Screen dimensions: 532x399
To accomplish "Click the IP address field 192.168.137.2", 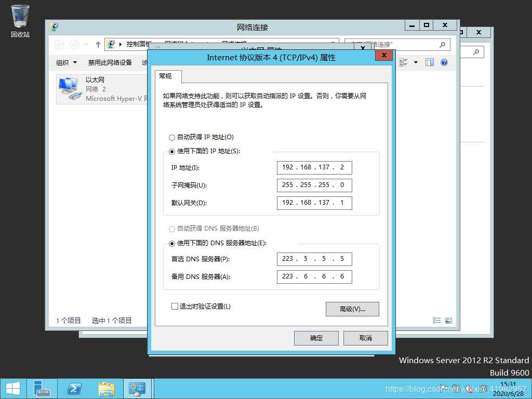I will [x=314, y=168].
